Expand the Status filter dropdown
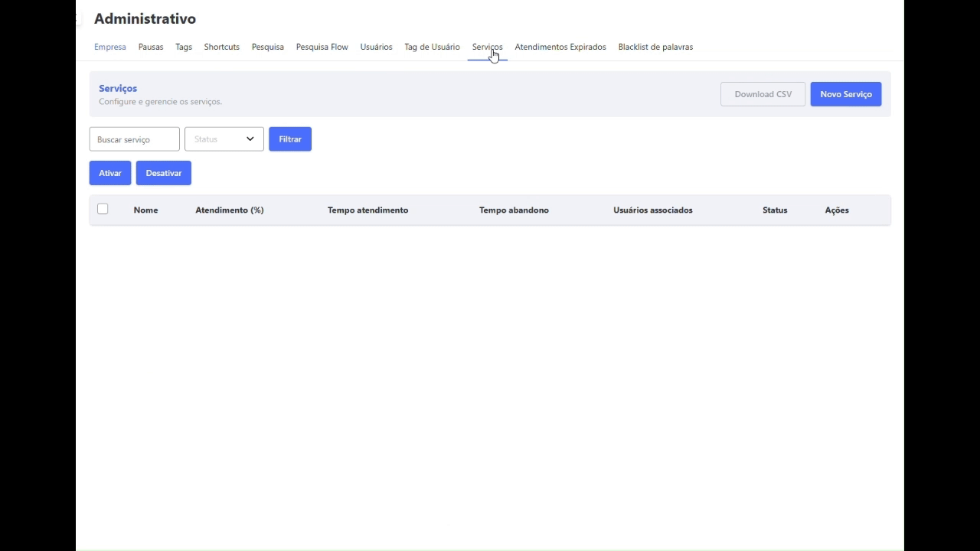The height and width of the screenshot is (551, 980). coord(218,139)
